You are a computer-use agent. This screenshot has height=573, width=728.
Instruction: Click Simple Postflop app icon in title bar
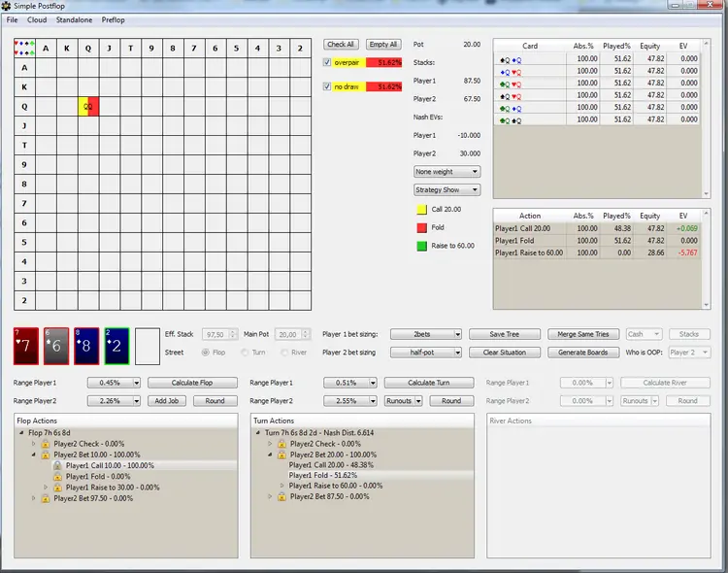click(x=7, y=6)
